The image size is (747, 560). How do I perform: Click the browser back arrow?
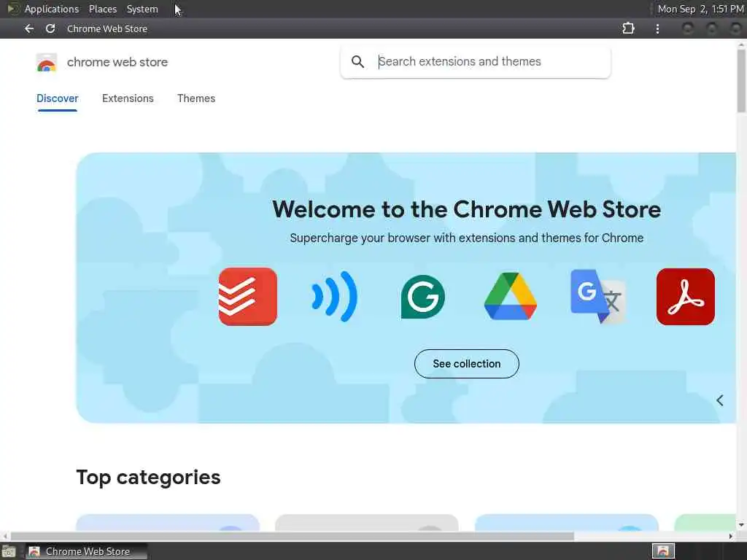[29, 28]
